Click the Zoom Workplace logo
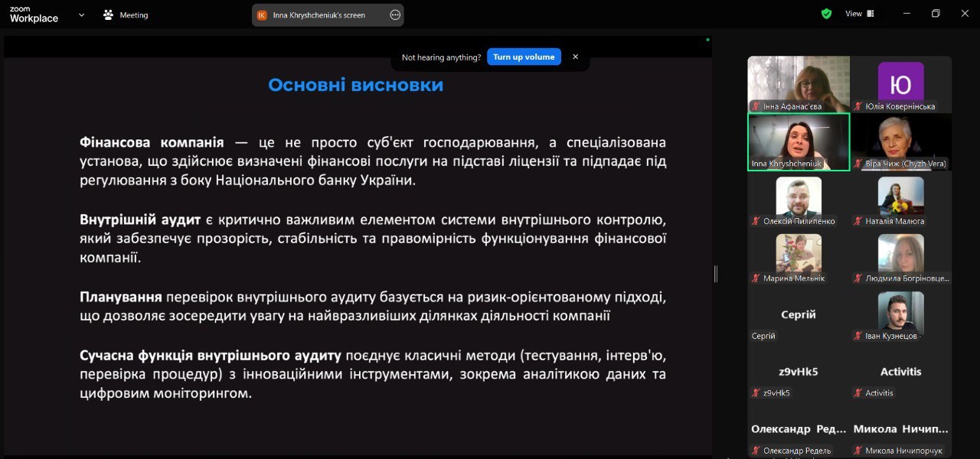 34,15
